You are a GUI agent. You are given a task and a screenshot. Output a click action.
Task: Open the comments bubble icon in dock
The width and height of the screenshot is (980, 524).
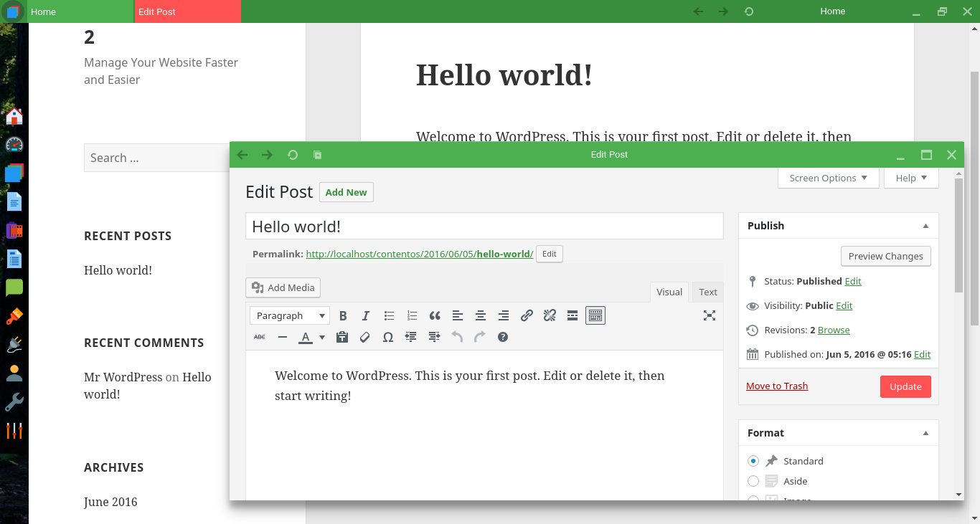(14, 287)
